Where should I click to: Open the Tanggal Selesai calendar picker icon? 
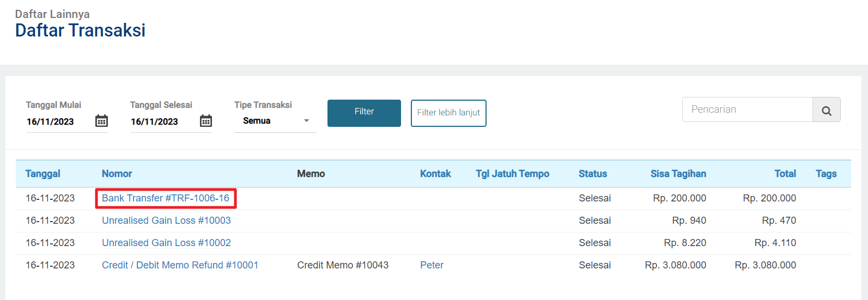pos(205,121)
